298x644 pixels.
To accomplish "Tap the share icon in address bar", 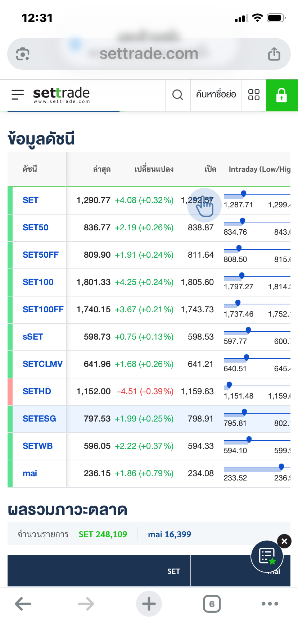I will [x=274, y=54].
